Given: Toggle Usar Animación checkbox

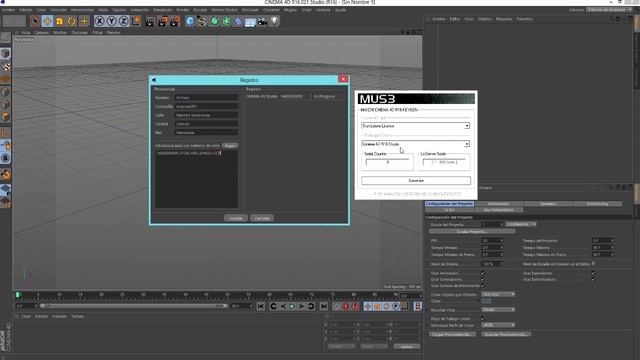Looking at the screenshot, I should pyautogui.click(x=483, y=273).
